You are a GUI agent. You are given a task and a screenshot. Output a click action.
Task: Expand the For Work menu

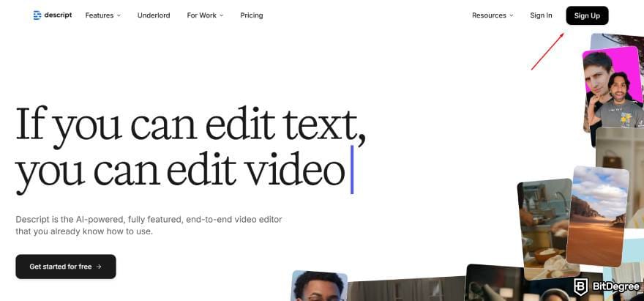click(205, 15)
